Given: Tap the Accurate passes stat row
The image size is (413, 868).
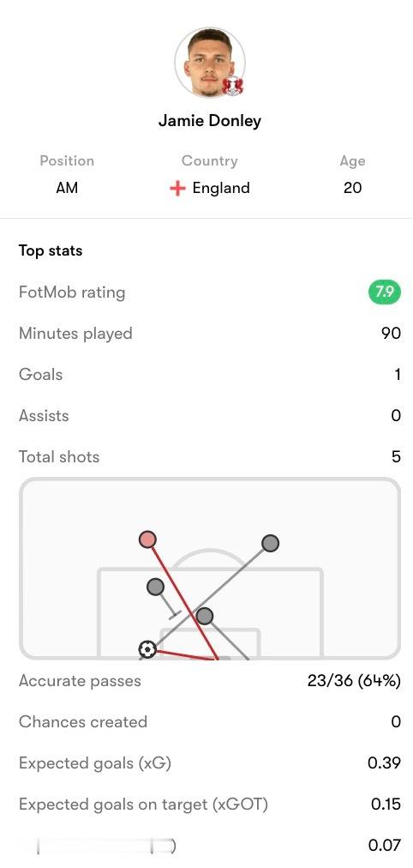Looking at the screenshot, I should coord(210,680).
